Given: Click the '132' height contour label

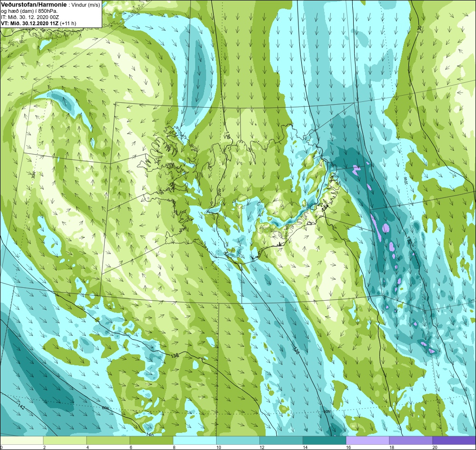Looking at the screenshot, I should coord(409,241).
